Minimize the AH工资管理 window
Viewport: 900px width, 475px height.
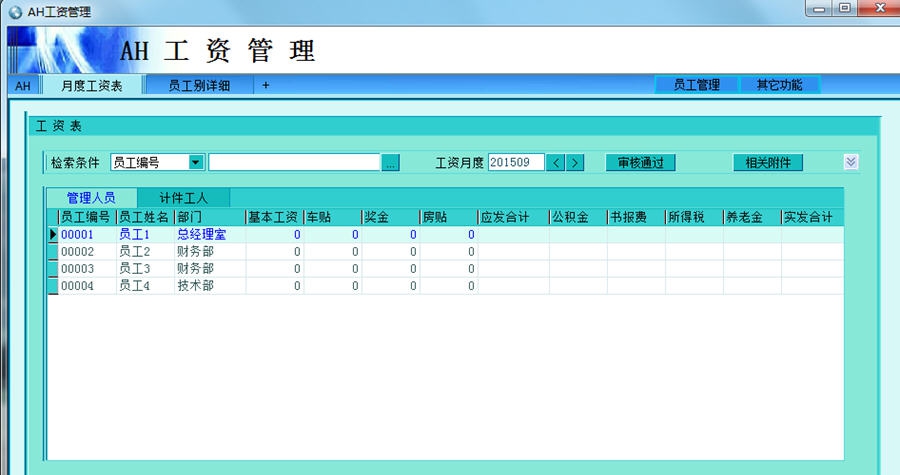[818, 9]
